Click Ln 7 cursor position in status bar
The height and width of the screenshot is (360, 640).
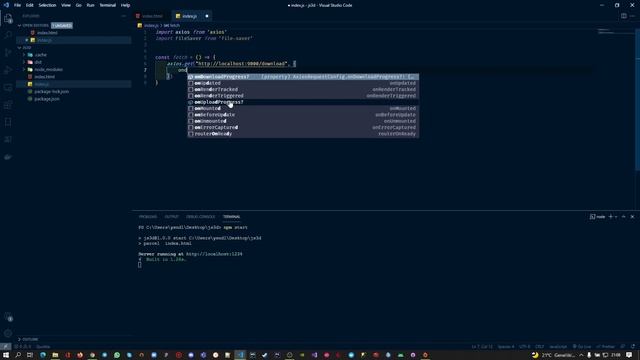[482, 347]
